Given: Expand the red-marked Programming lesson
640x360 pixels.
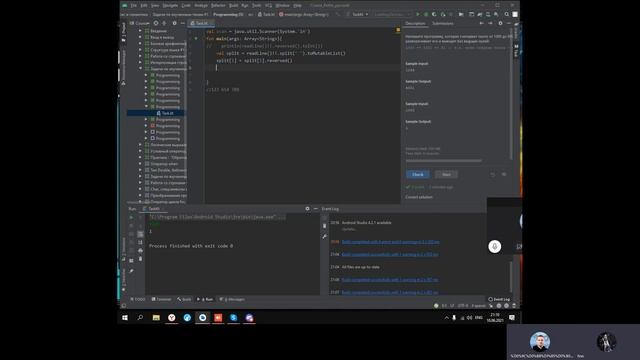Looking at the screenshot, I should pos(146,126).
